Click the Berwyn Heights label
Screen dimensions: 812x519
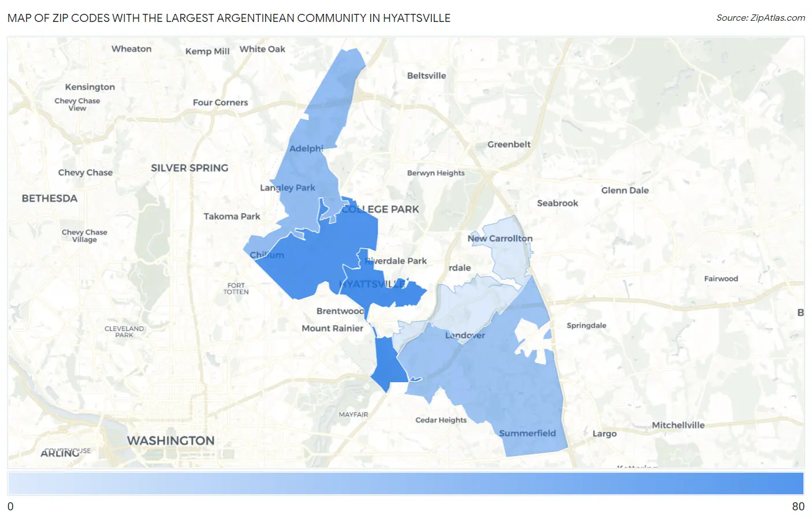click(x=435, y=173)
